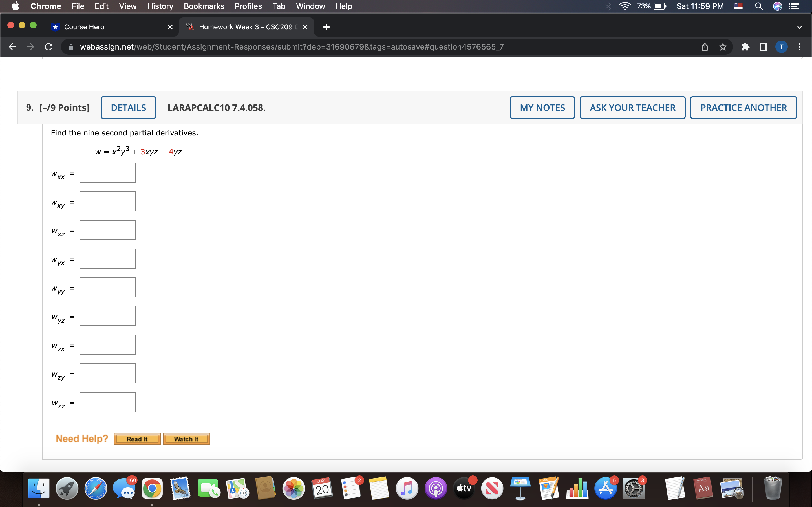
Task: Click the site security lock icon
Action: point(71,46)
